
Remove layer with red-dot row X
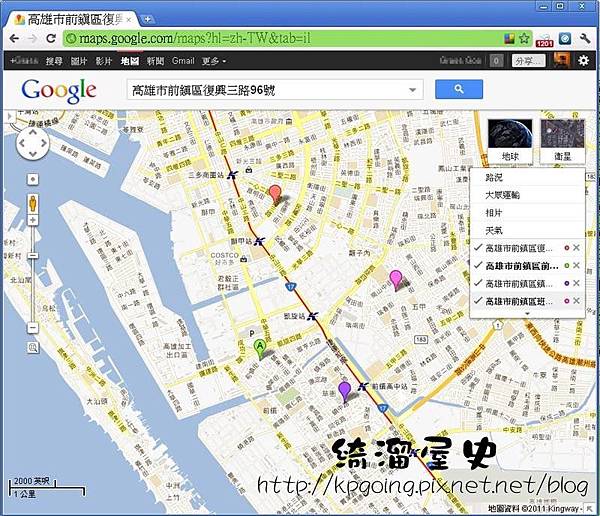coord(576,248)
